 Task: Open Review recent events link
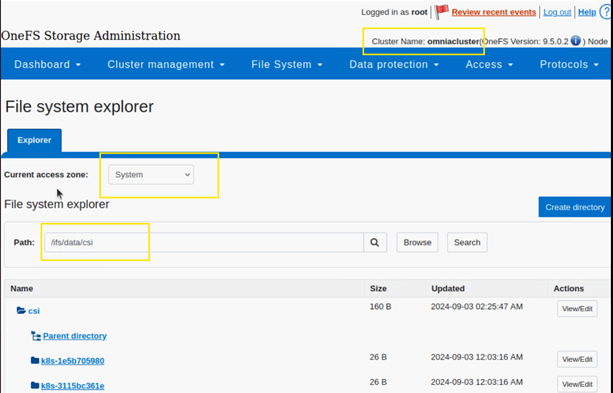tap(494, 12)
